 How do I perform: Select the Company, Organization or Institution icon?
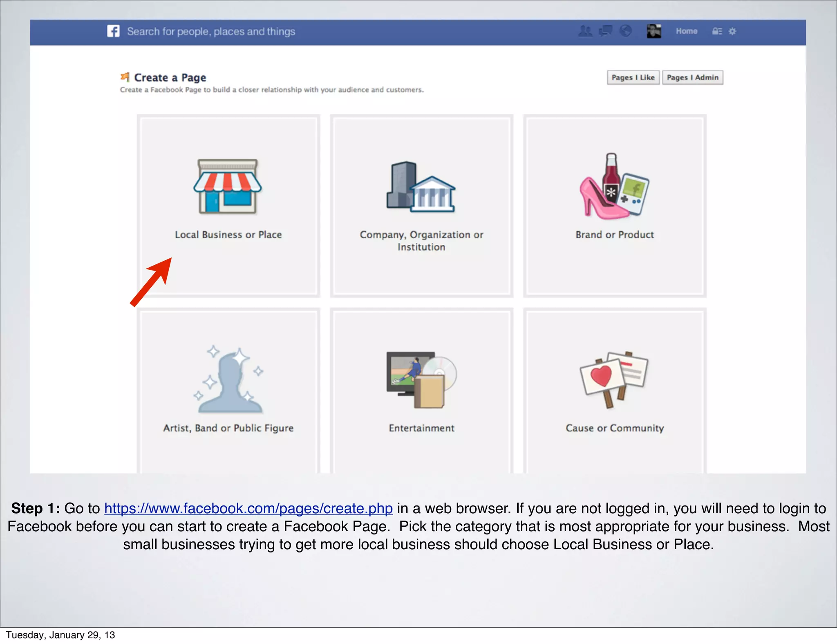coord(421,187)
